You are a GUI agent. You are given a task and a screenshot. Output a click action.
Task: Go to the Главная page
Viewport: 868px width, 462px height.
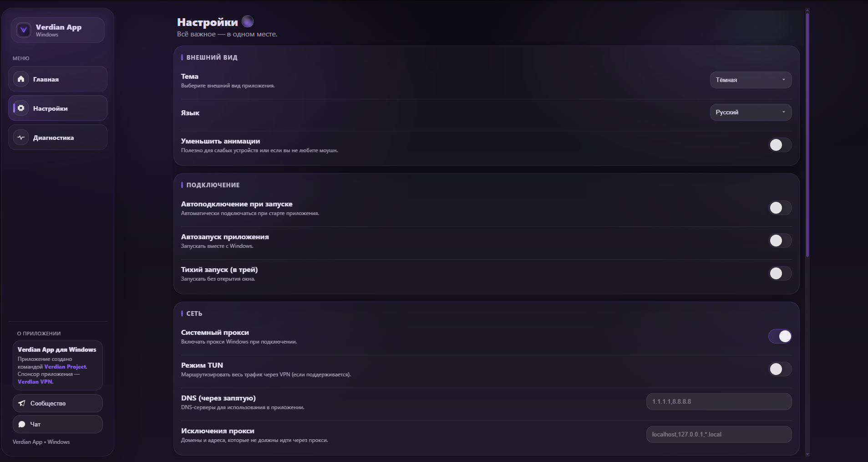point(58,79)
